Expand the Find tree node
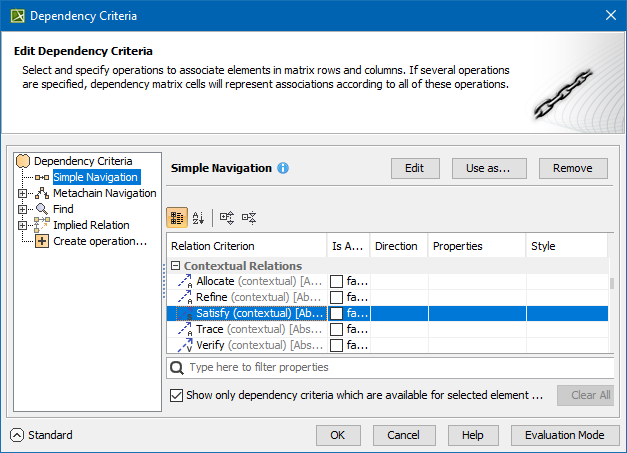Screen dimensions: 627x453 point(23,209)
